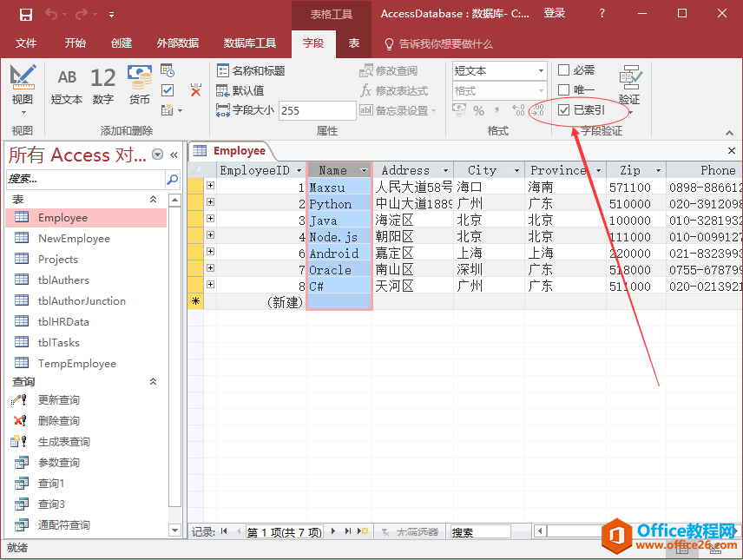This screenshot has width=743, height=560.
Task: Click the Save icon in quick access toolbar
Action: [25, 14]
